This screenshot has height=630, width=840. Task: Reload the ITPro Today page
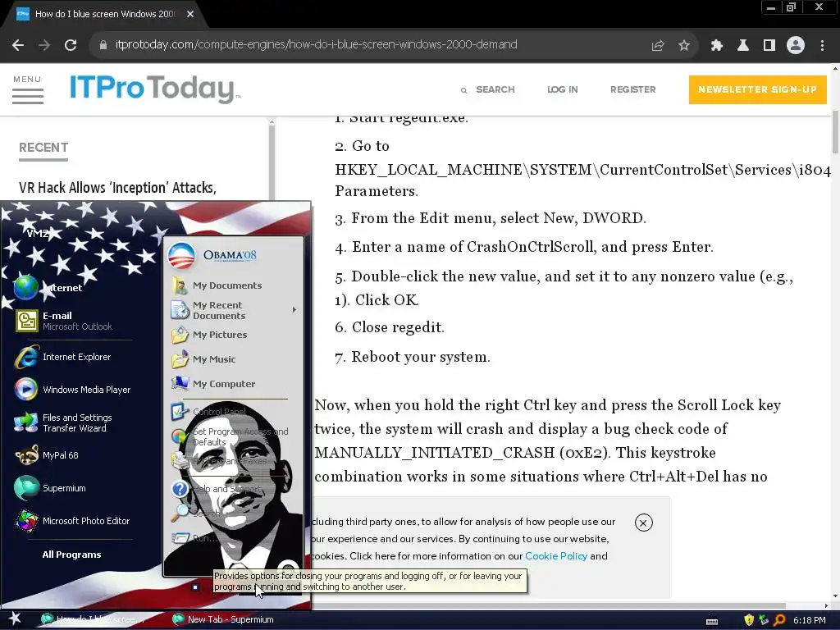[x=71, y=45]
